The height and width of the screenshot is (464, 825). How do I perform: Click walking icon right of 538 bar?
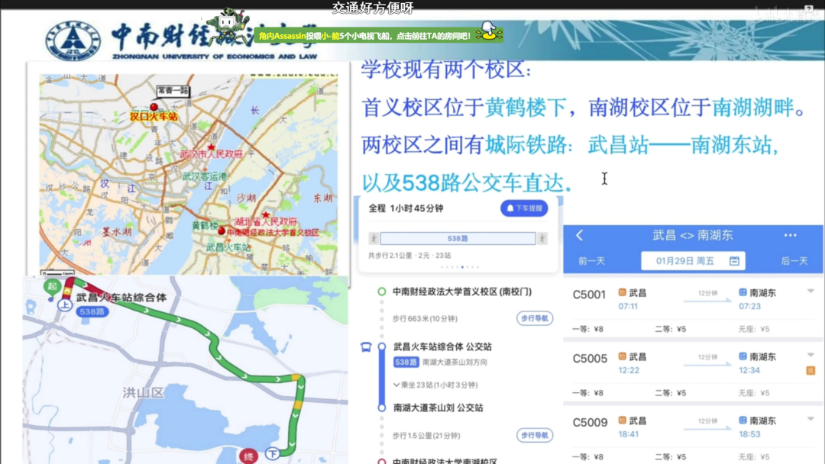[542, 238]
